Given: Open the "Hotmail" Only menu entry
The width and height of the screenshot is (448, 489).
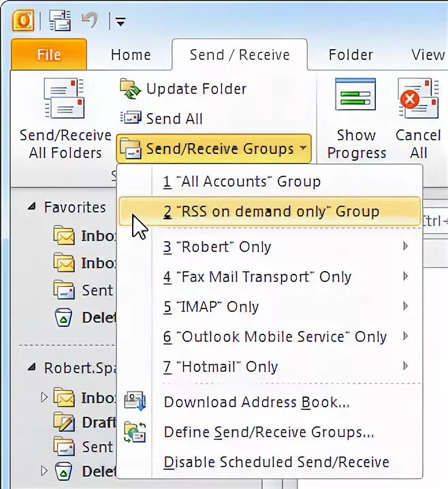Looking at the screenshot, I should coord(270,366).
